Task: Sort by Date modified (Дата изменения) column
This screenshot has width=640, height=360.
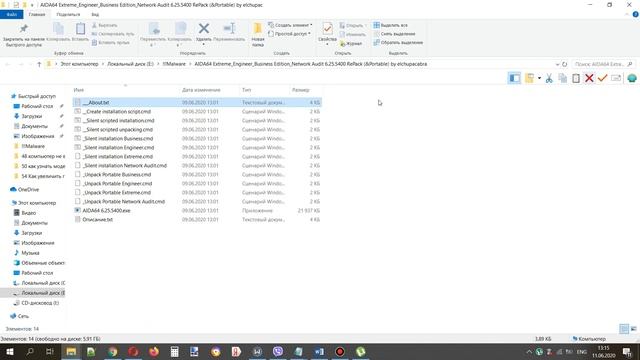Action: pyautogui.click(x=201, y=90)
